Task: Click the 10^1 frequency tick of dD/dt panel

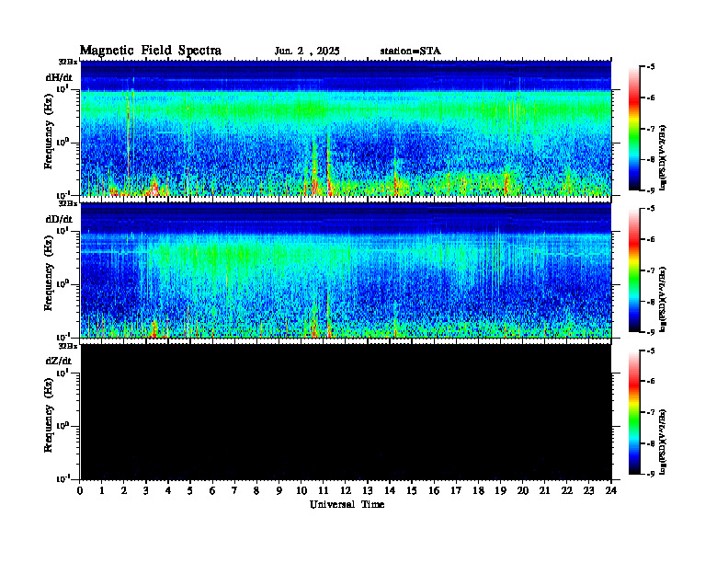Action: click(63, 231)
